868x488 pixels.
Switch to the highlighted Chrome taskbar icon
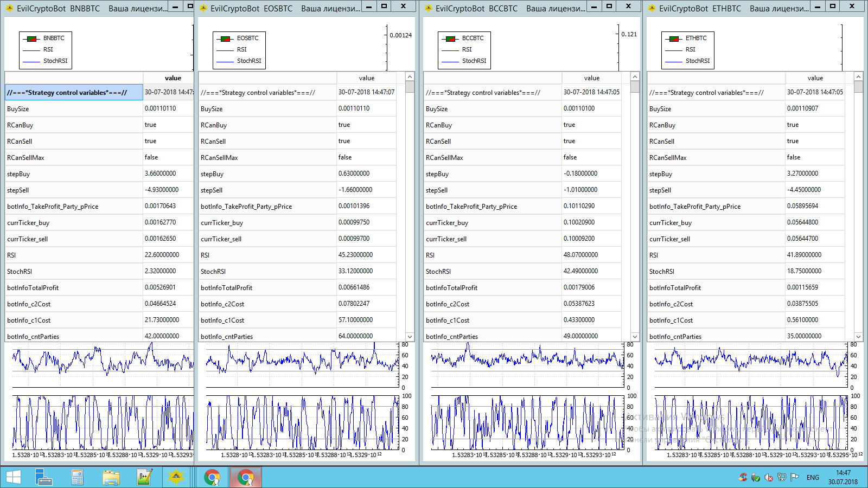pyautogui.click(x=246, y=477)
